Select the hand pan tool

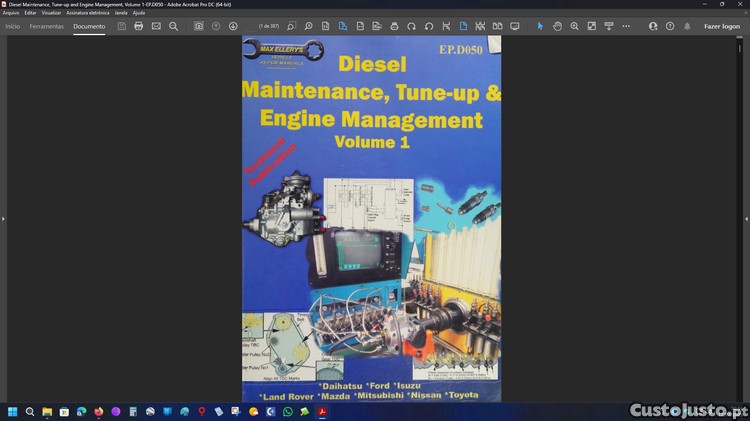(558, 26)
